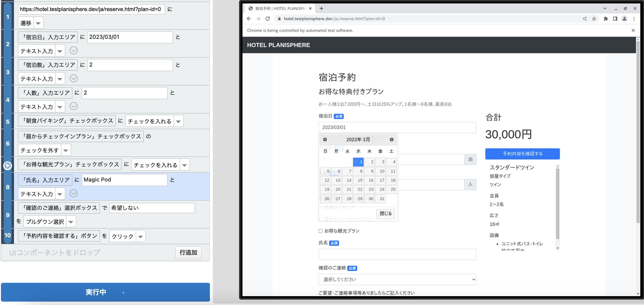The width and height of the screenshot is (644, 305).
Task: Expand options circle icon on step 4
Action: click(73, 106)
